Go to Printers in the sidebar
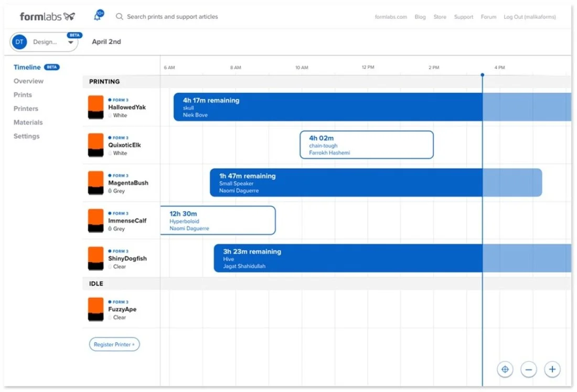 (x=26, y=108)
